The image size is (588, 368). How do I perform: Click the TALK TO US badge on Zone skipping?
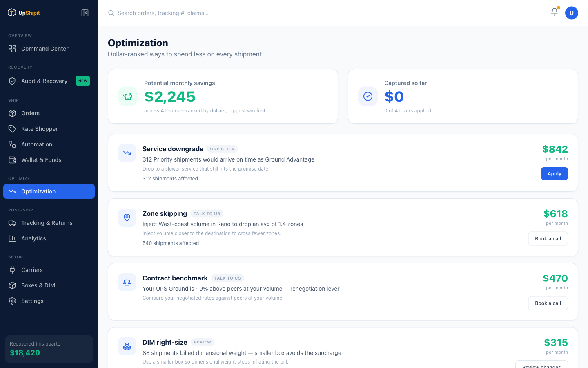[207, 214]
